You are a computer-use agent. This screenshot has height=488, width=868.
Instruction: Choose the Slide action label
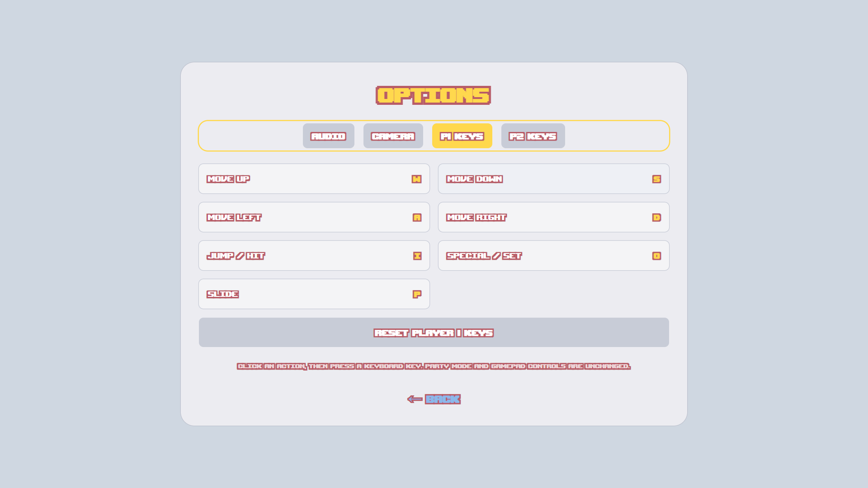tap(223, 294)
